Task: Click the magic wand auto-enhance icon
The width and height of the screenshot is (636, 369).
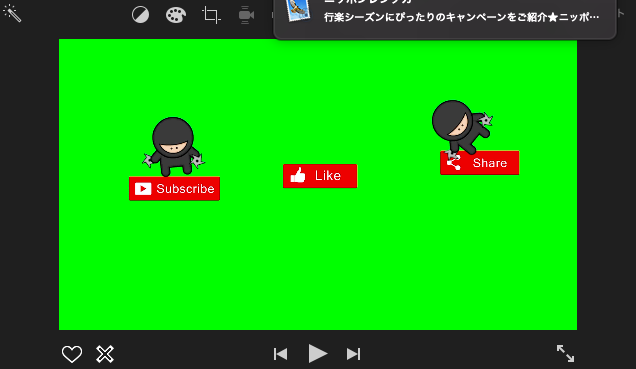Action: pos(12,13)
